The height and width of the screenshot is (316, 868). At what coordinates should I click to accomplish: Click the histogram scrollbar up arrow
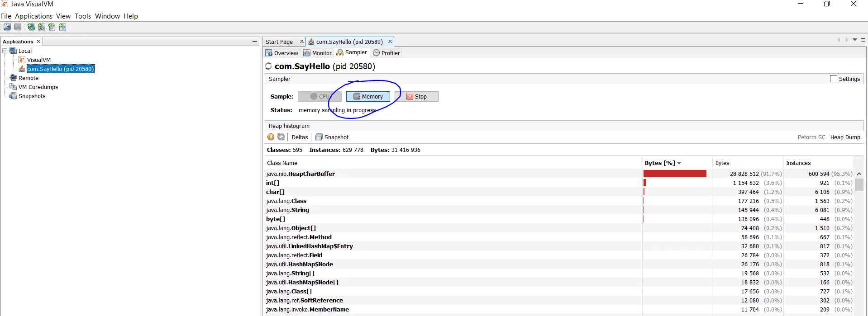tap(859, 174)
